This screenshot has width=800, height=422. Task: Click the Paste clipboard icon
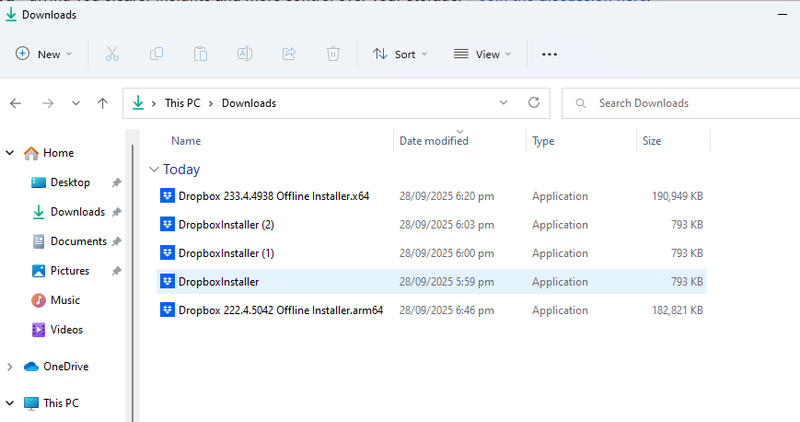pyautogui.click(x=201, y=54)
